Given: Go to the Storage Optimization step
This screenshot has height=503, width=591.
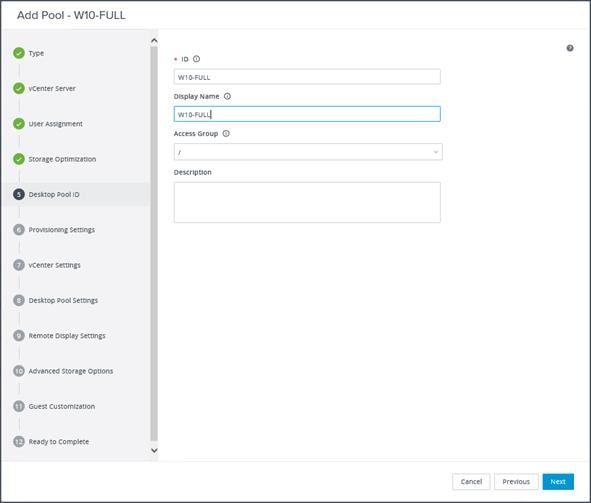Looking at the screenshot, I should (62, 159).
